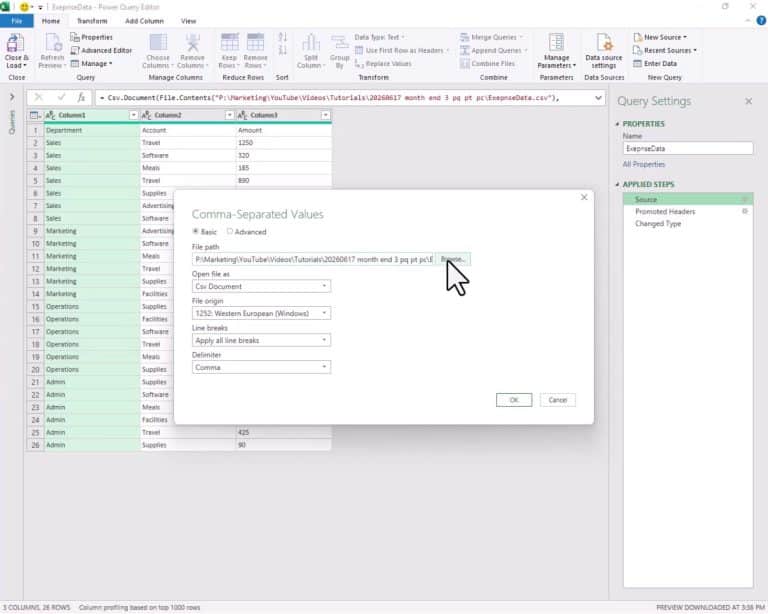
Task: Click OK in the dialog
Action: point(514,400)
